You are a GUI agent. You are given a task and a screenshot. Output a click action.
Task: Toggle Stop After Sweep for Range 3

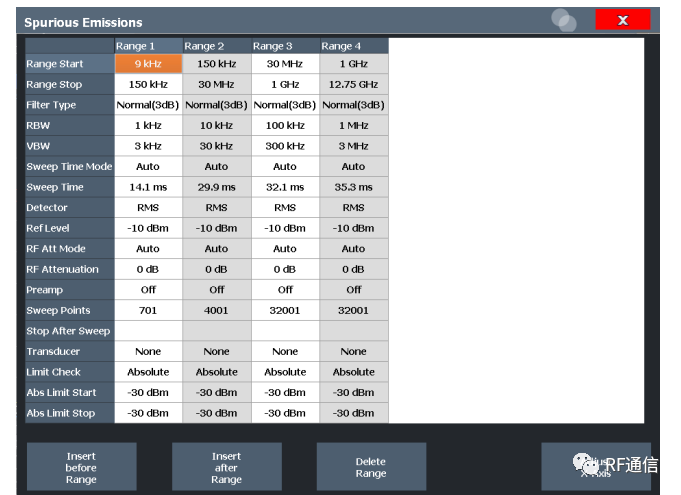click(285, 331)
